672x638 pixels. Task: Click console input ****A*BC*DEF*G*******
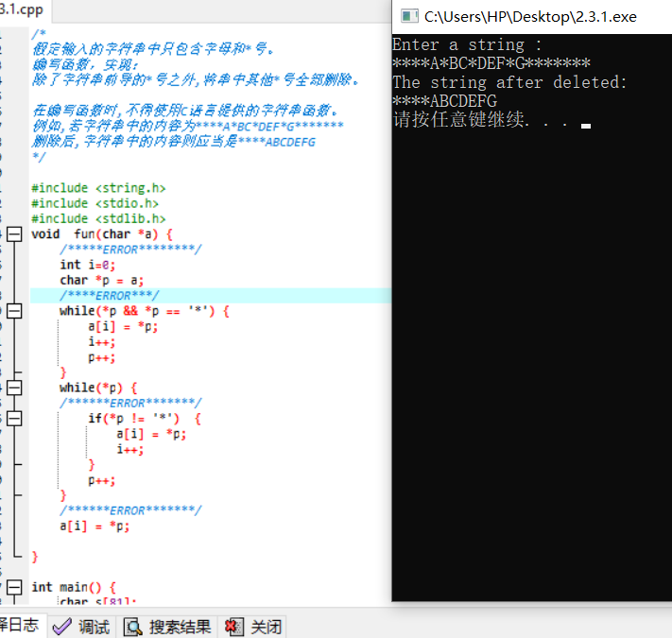point(491,64)
